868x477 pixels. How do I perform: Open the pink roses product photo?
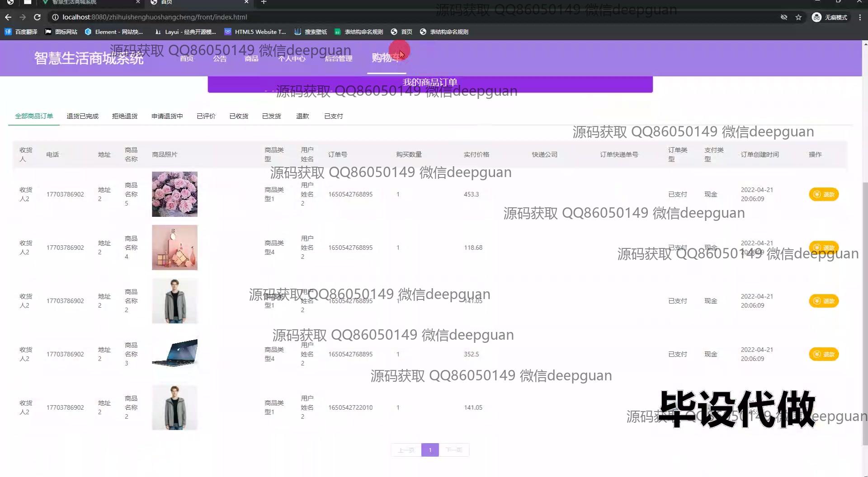175,194
